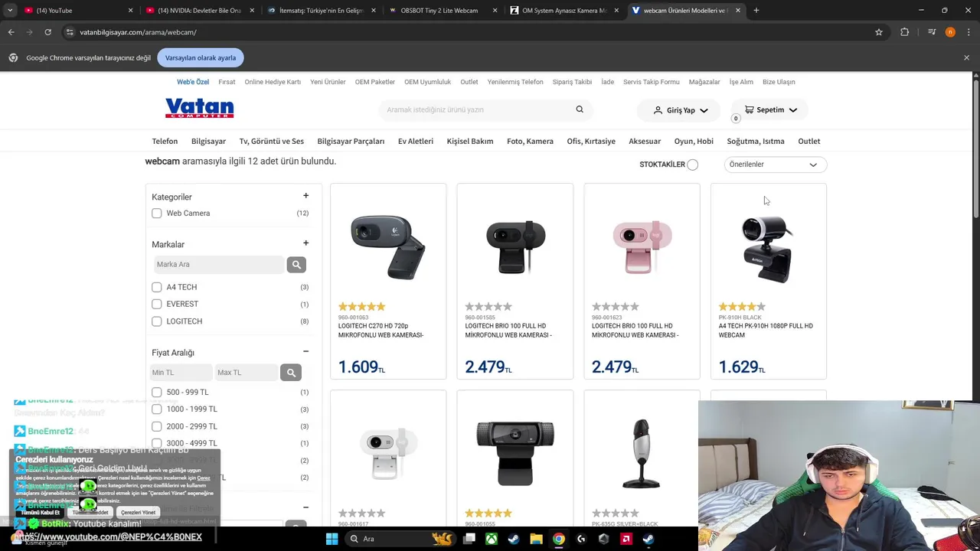The image size is (980, 551).
Task: Reload the page with the browser refresh icon
Action: click(x=47, y=32)
